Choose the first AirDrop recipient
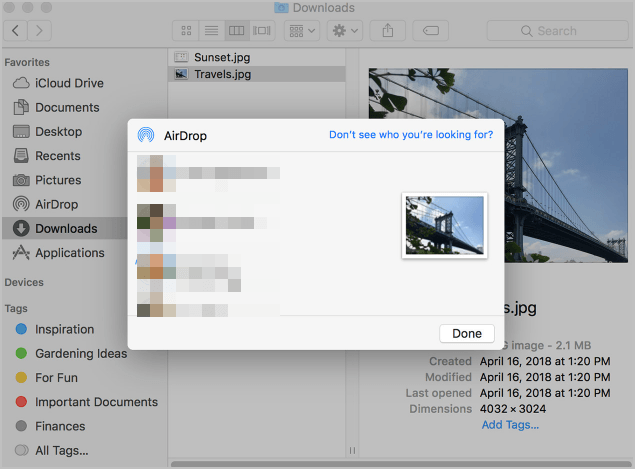The image size is (635, 469). point(208,173)
